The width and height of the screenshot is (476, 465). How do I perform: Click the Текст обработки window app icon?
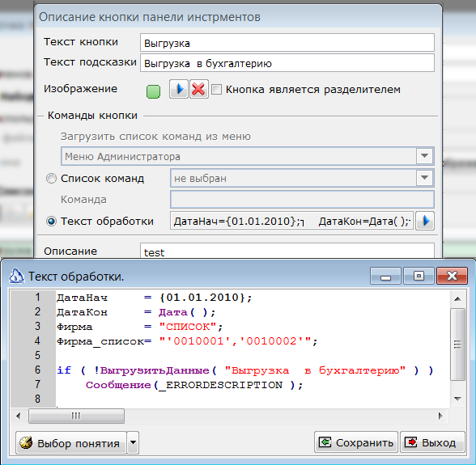point(16,276)
